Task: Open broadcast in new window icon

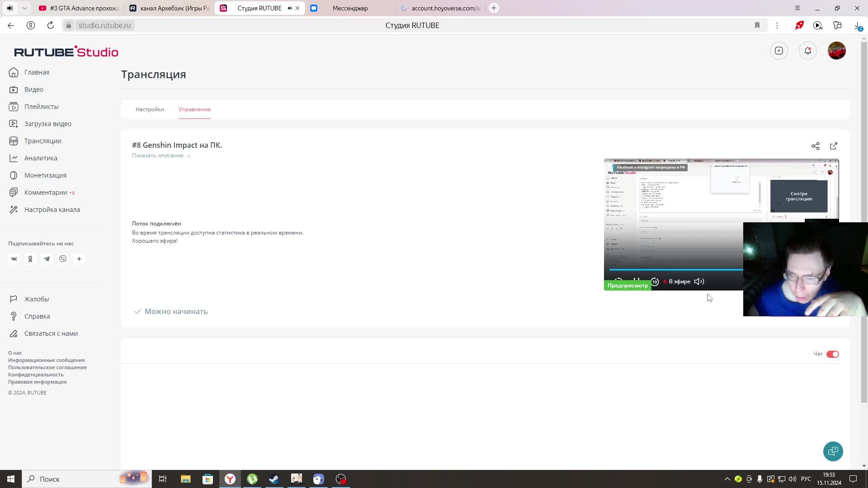Action: 833,146
